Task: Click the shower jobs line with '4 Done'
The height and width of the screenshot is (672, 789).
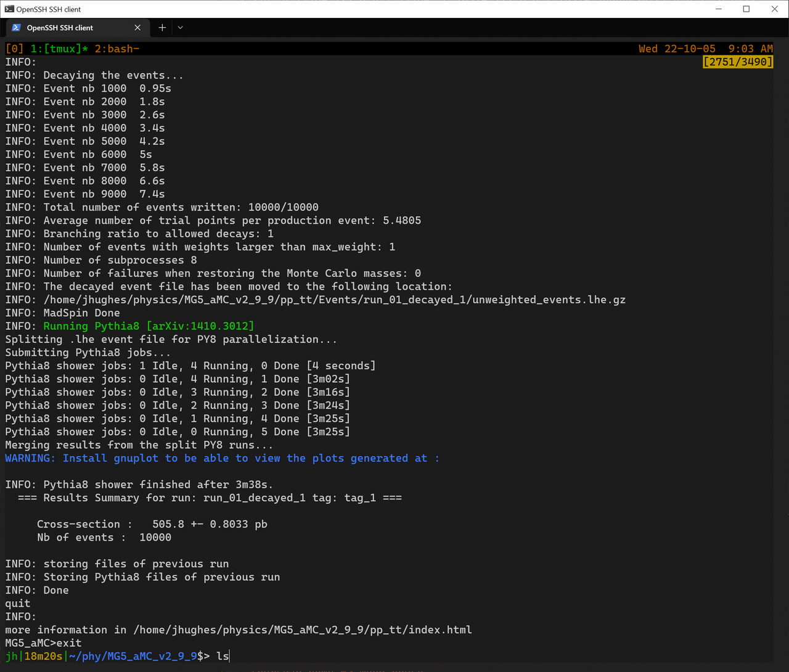Action: pos(178,419)
